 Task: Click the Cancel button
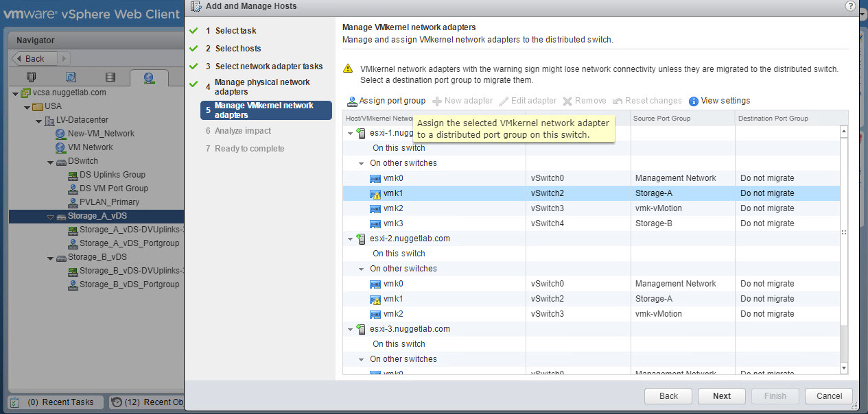(x=829, y=395)
